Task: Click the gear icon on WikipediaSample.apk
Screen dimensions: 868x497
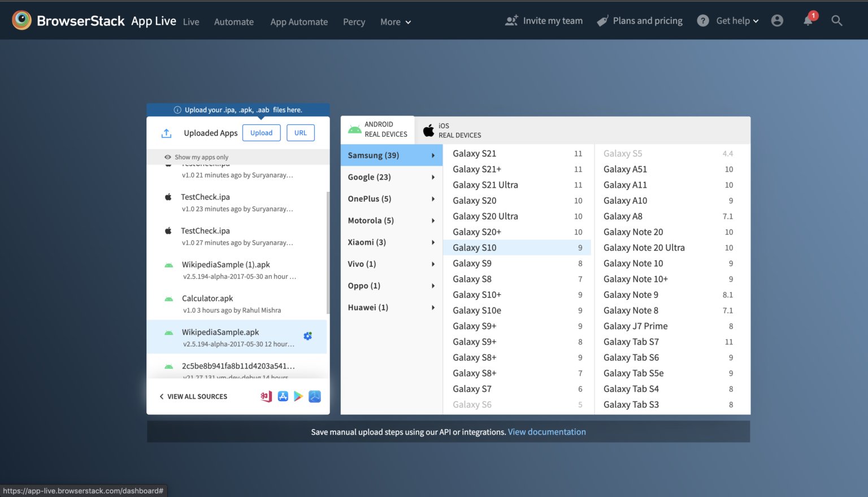Action: point(308,335)
